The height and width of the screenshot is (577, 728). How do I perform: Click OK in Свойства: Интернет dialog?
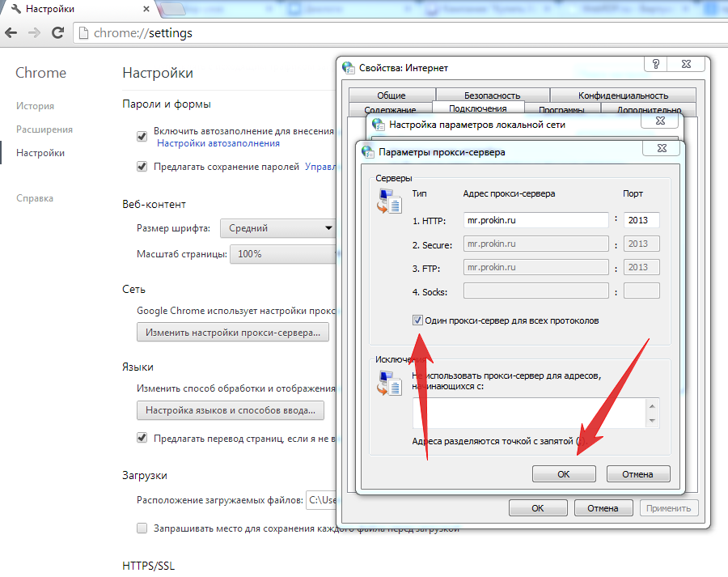pyautogui.click(x=538, y=507)
